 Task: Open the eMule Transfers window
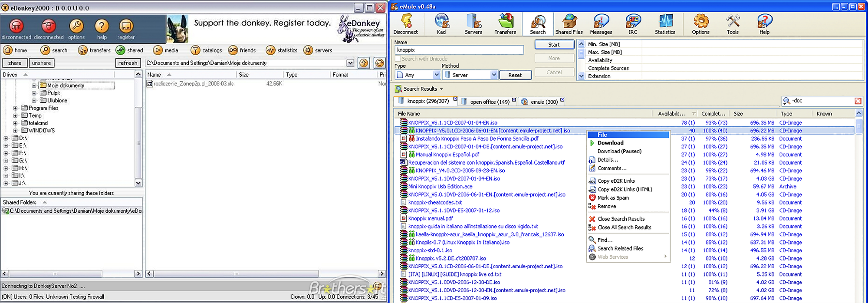[505, 24]
